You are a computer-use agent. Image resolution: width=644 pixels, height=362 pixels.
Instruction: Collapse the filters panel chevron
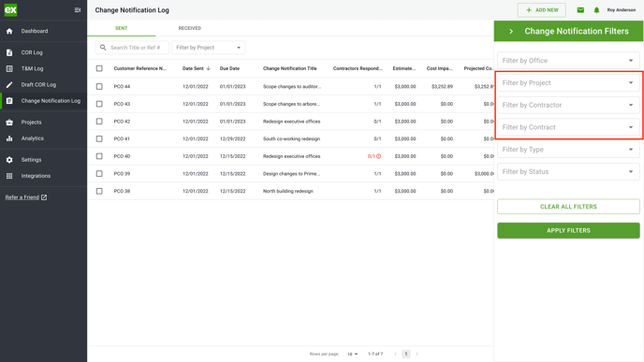point(511,31)
